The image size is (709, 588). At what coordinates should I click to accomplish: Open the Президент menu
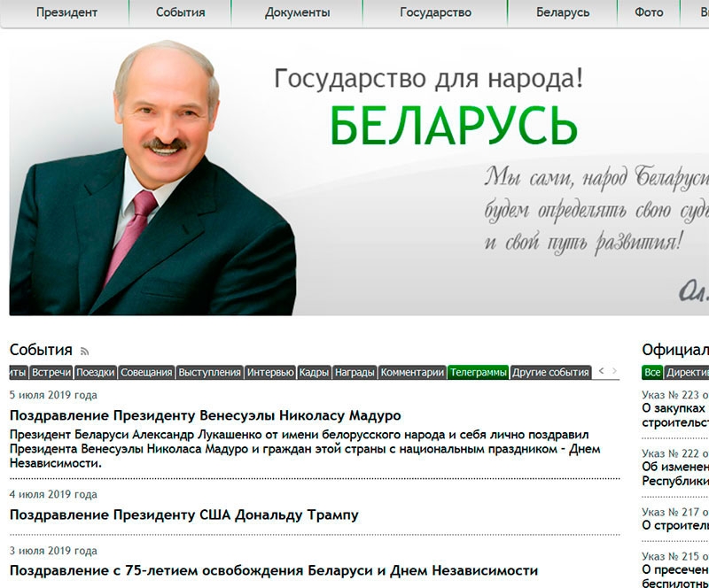(67, 12)
